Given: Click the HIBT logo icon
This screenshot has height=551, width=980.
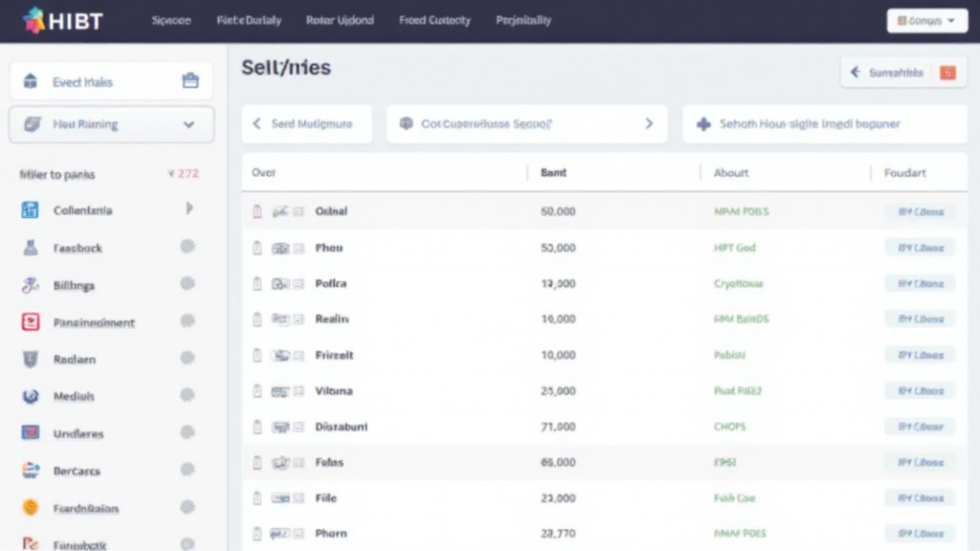Looking at the screenshot, I should pos(33,20).
